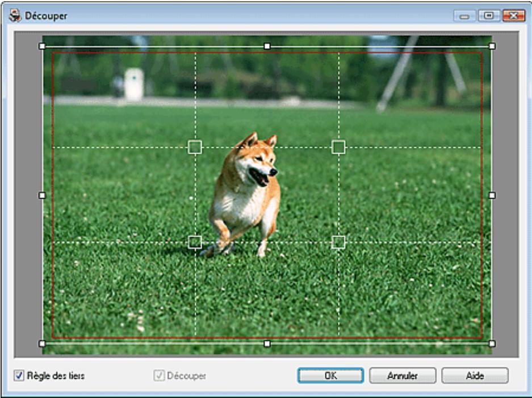The height and width of the screenshot is (398, 532).
Task: Select the left-middle crop edge handle
Action: (42, 195)
